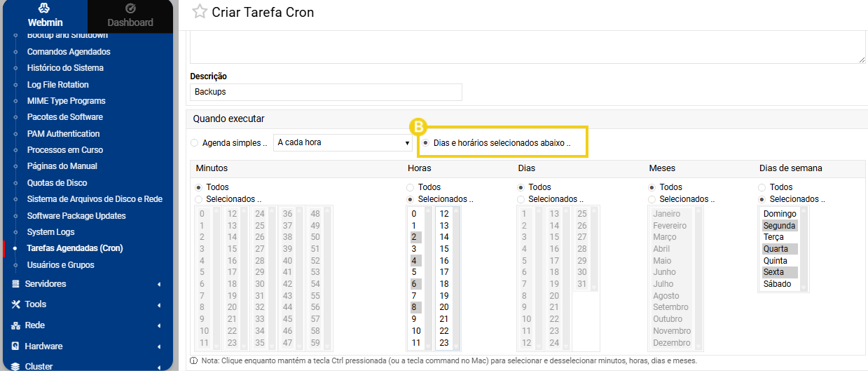868x371 pixels.
Task: Click the Servidores category icon
Action: (15, 284)
